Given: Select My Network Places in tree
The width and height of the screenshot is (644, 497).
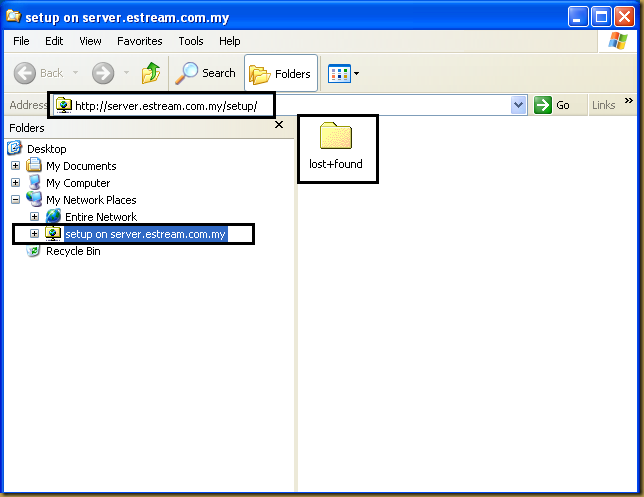Looking at the screenshot, I should pyautogui.click(x=91, y=200).
